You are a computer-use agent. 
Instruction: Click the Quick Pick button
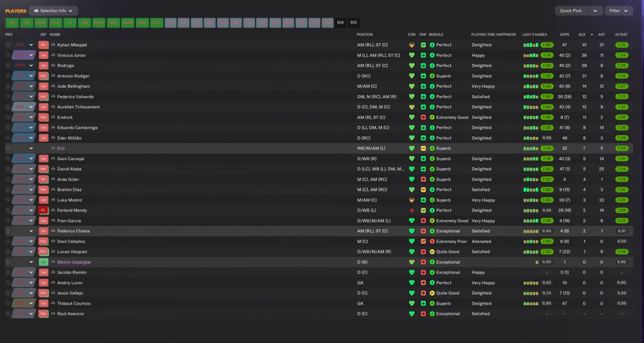pos(571,11)
